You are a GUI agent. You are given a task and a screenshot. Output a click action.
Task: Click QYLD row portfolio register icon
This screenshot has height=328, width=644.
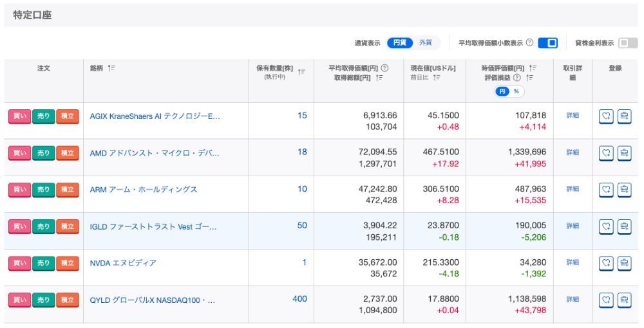(624, 300)
